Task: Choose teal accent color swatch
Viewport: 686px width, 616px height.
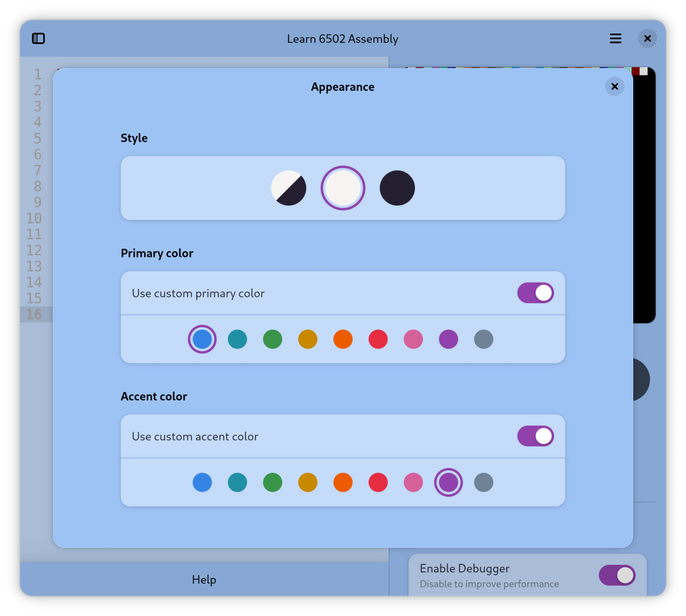Action: coord(237,482)
